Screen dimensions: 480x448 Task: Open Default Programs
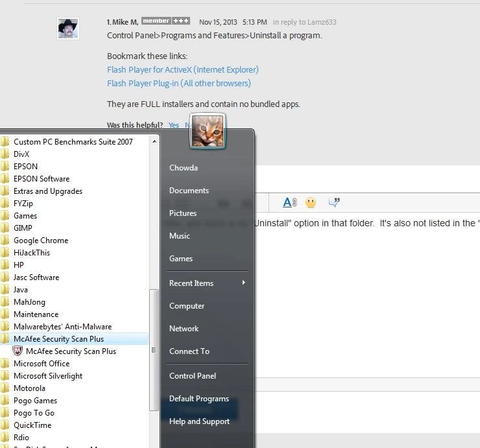point(199,399)
